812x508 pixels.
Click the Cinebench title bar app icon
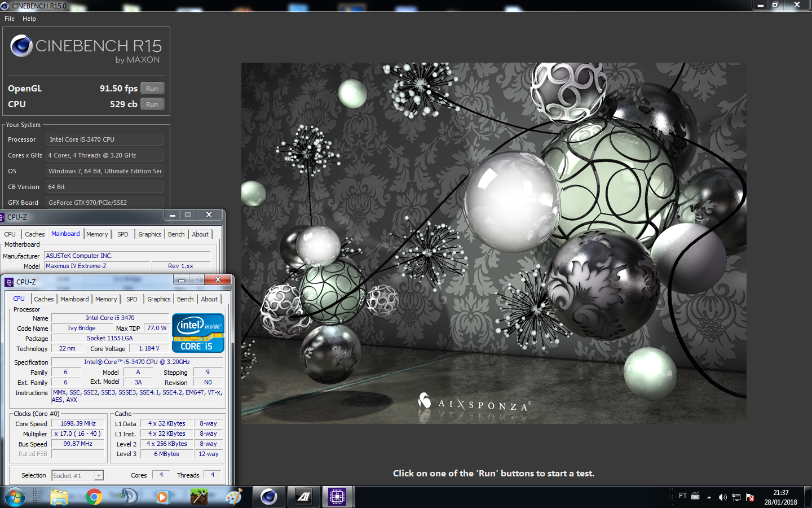5,6
